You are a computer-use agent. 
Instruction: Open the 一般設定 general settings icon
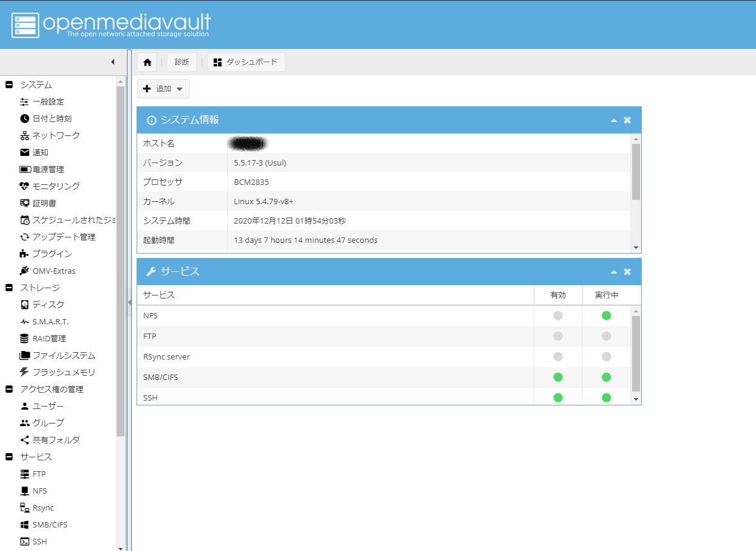tap(25, 101)
